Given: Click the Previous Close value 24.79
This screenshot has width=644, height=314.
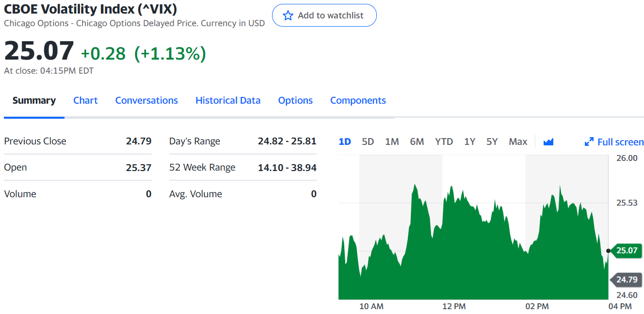Looking at the screenshot, I should coord(139,141).
